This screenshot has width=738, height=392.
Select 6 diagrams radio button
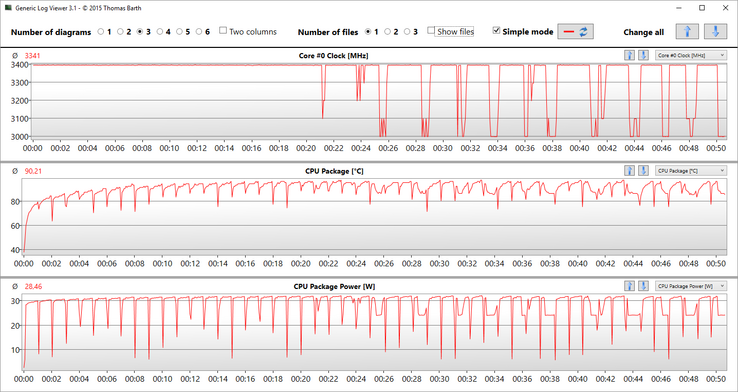(x=199, y=32)
